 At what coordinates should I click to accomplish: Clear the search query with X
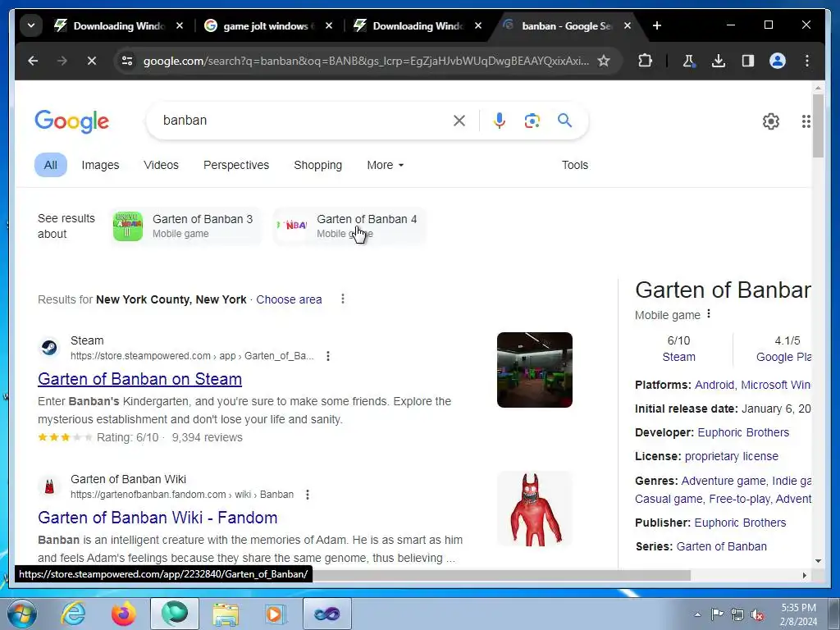click(x=459, y=121)
